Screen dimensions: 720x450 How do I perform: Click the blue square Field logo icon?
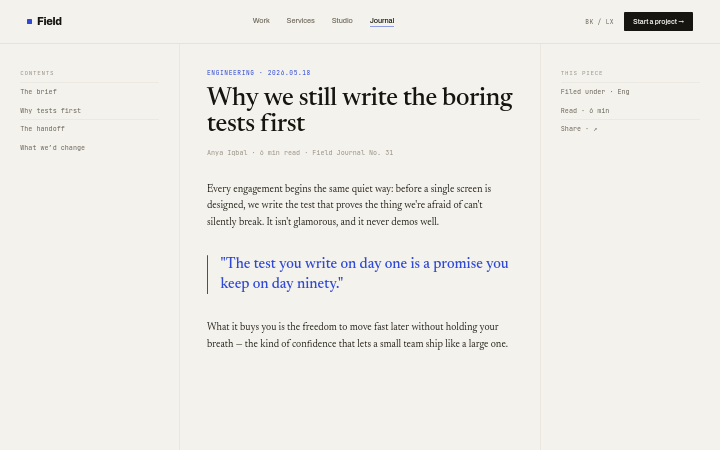pos(29,22)
